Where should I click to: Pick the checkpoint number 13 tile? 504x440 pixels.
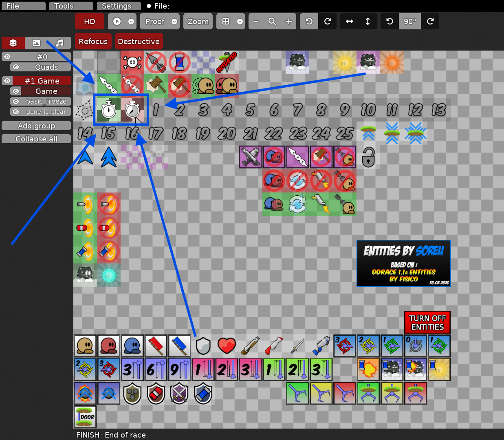439,110
